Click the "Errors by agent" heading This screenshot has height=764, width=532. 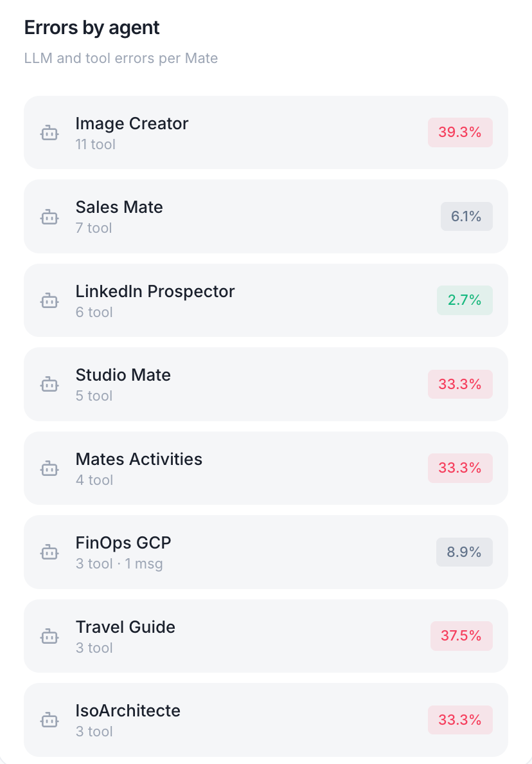click(92, 28)
